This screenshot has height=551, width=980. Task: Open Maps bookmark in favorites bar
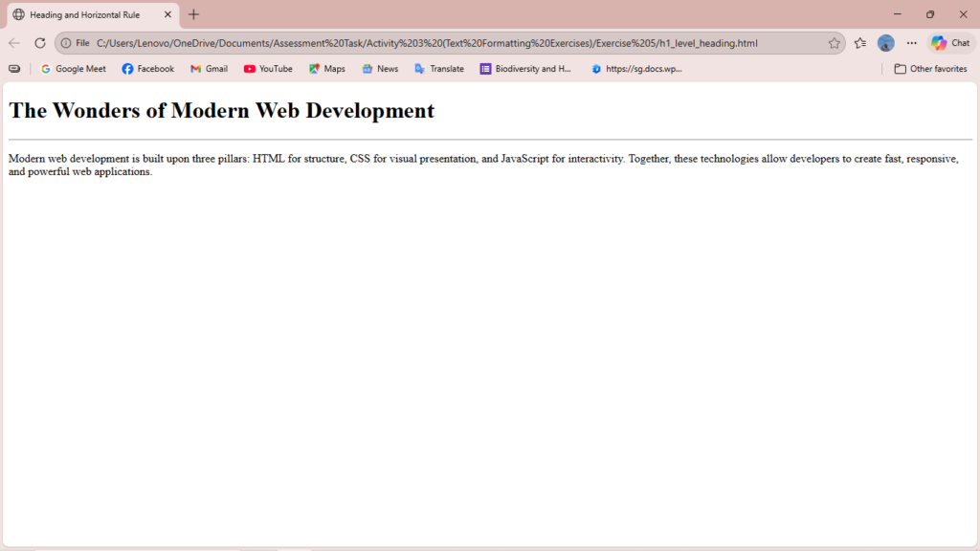point(326,69)
